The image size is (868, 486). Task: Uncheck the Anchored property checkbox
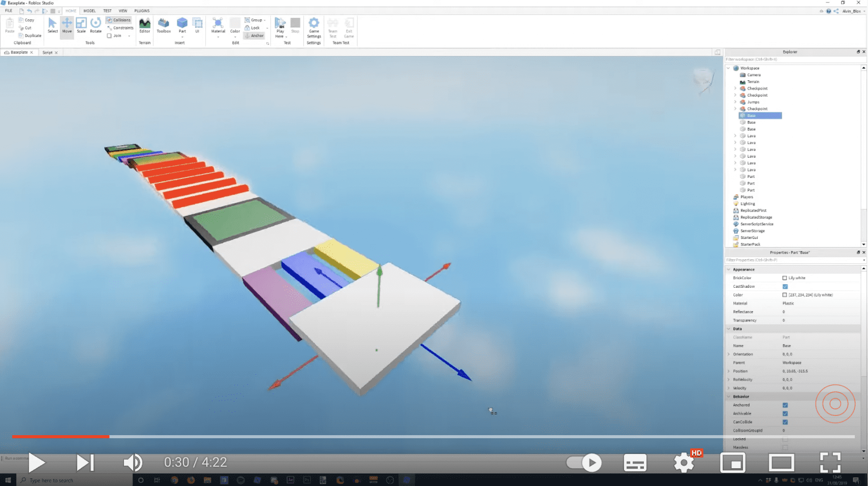point(785,405)
